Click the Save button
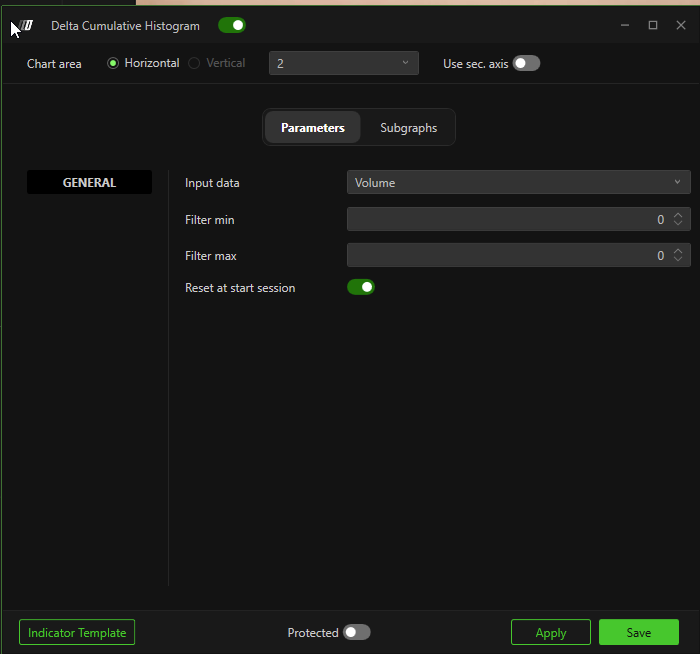 (638, 632)
